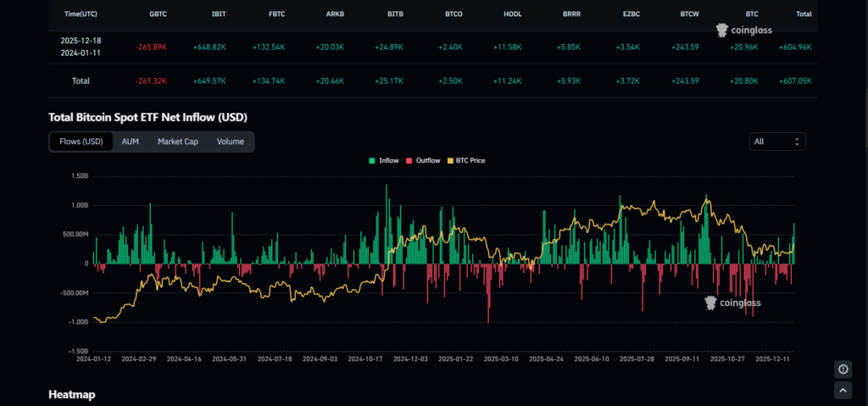This screenshot has height=406, width=868.
Task: Click the GBTC column header
Action: 158,14
